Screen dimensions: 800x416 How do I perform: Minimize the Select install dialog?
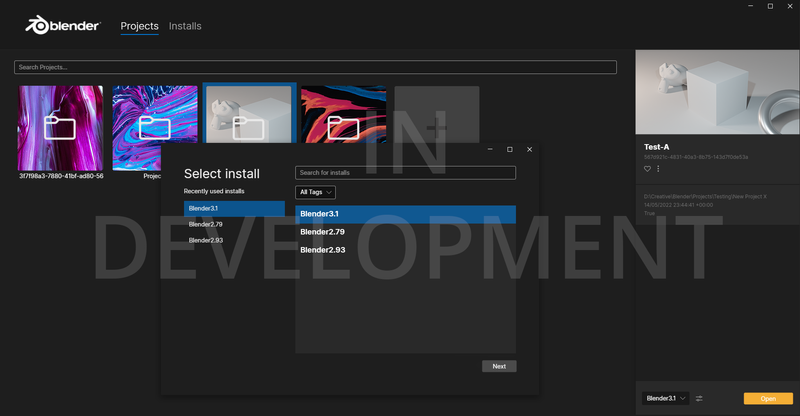490,149
